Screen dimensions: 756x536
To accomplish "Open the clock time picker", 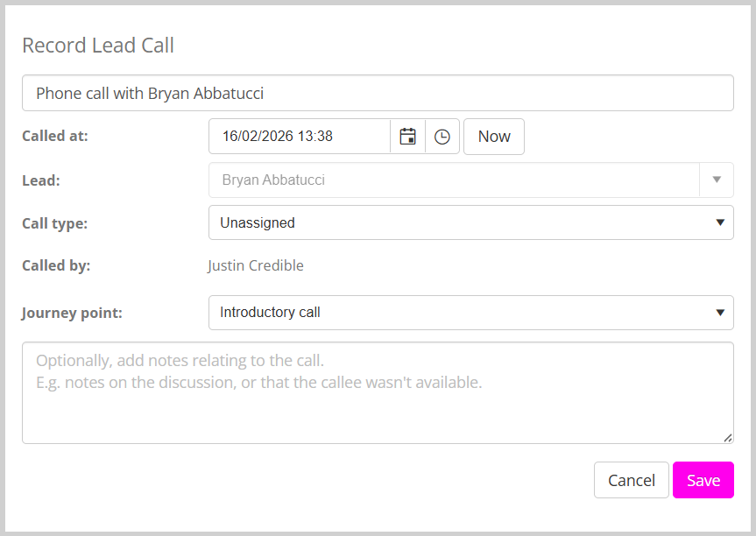I will coord(442,137).
